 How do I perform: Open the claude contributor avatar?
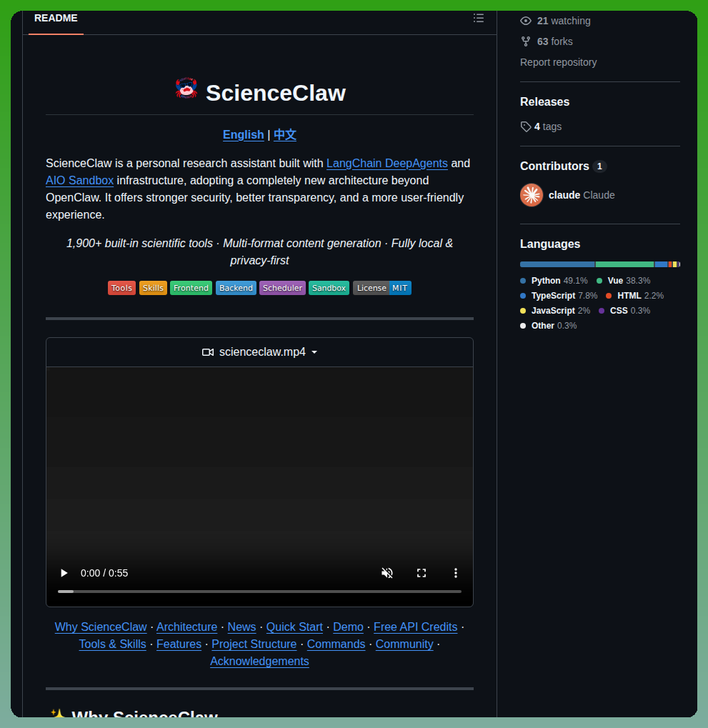532,195
